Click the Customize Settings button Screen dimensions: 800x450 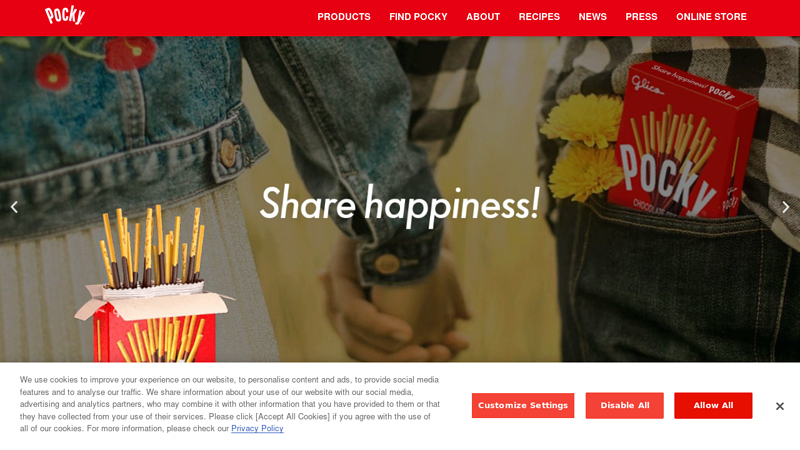click(x=523, y=406)
